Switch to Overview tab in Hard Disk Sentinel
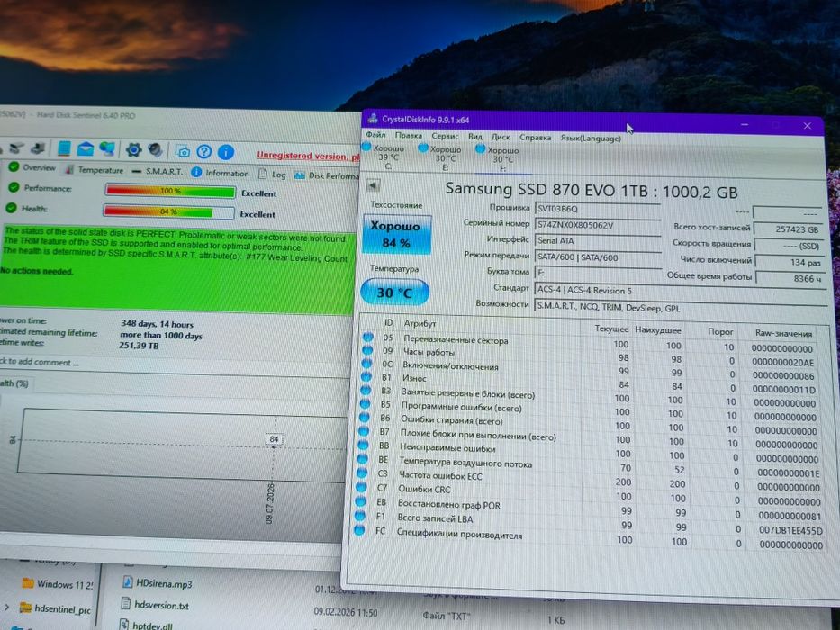The height and width of the screenshot is (630, 840). coord(32,167)
